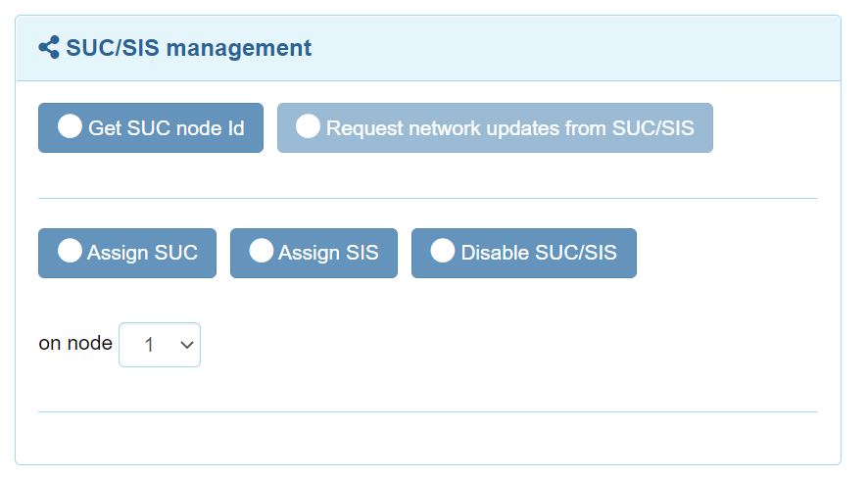
Task: Click the share icon beside SUC/SIS management
Action: click(49, 47)
